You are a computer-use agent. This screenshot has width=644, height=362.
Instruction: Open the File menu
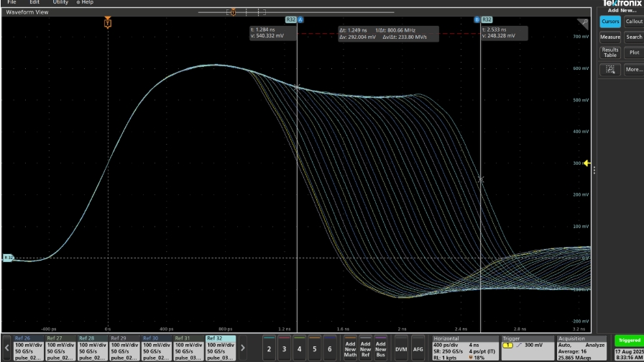[11, 3]
